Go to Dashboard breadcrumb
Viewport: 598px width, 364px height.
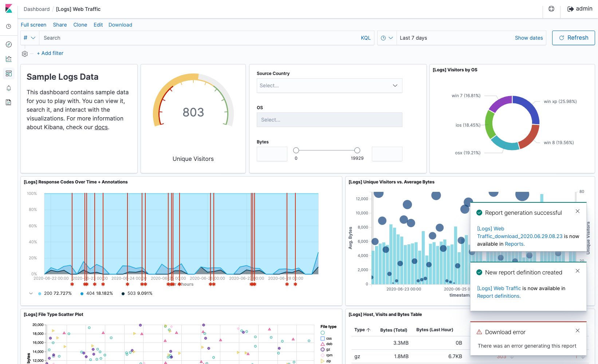(37, 9)
